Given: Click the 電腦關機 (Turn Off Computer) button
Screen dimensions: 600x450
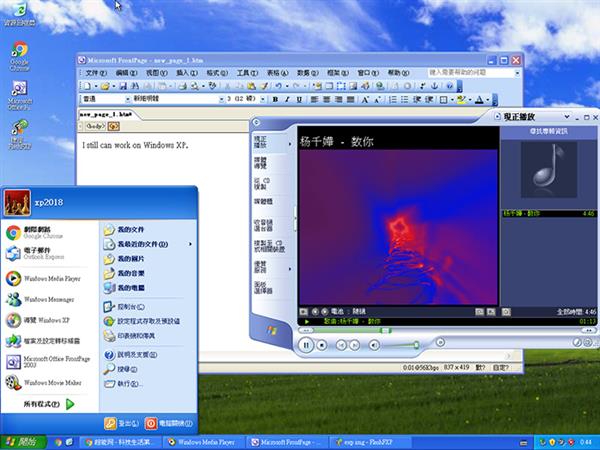Looking at the screenshot, I should click(x=169, y=423).
